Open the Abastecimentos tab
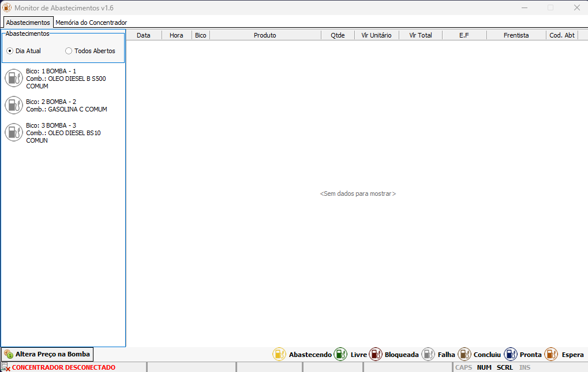The image size is (588, 372). 28,23
